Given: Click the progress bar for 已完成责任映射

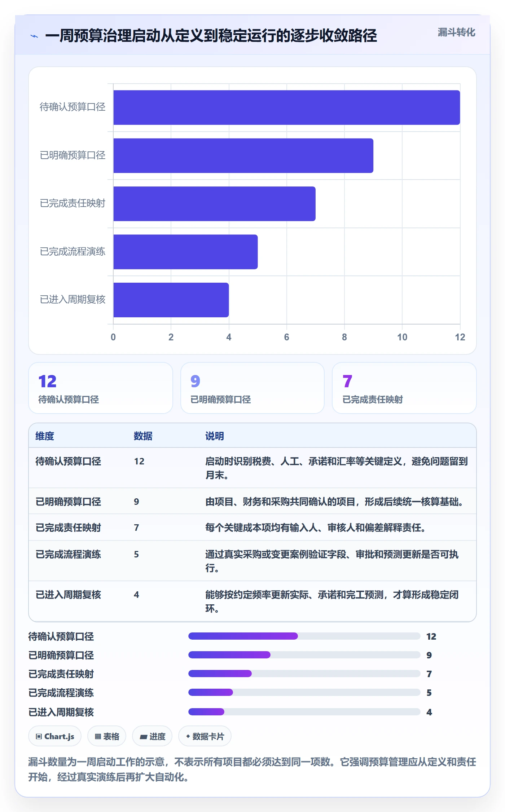Looking at the screenshot, I should (304, 674).
